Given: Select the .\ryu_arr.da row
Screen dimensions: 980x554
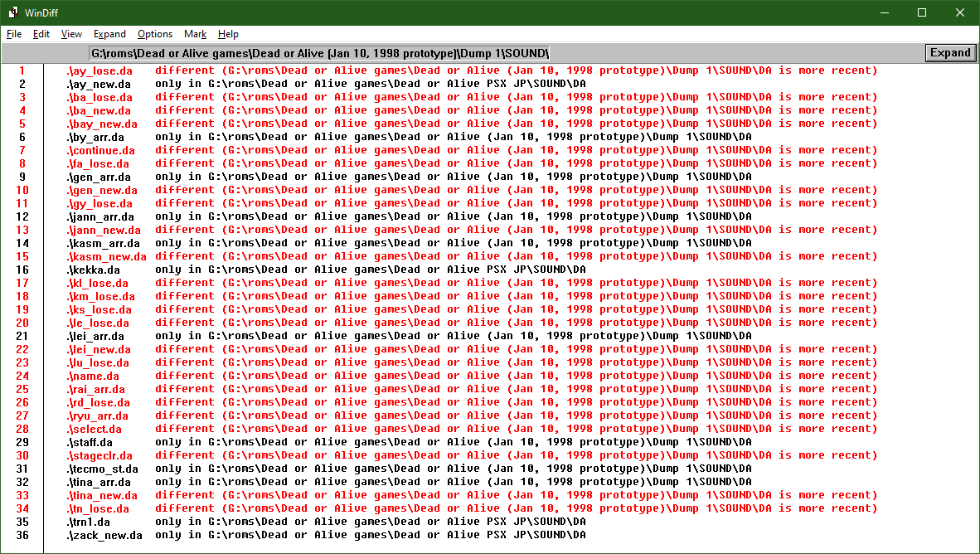Looking at the screenshot, I should (x=472, y=415).
